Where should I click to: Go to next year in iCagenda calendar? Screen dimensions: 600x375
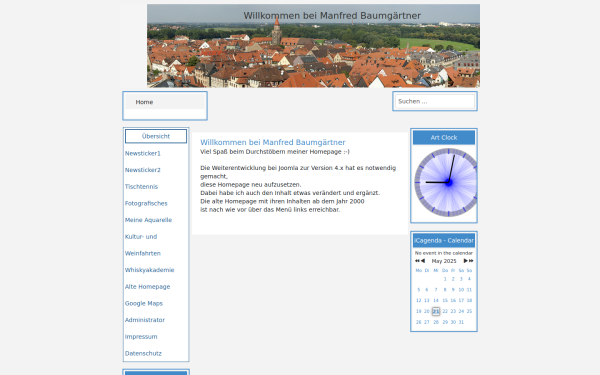tap(471, 261)
